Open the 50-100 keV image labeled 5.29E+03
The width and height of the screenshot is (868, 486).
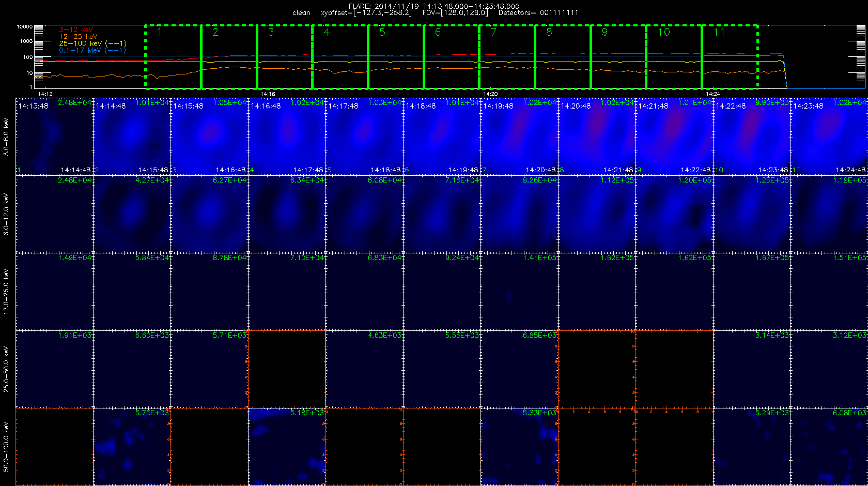pyautogui.click(x=752, y=446)
